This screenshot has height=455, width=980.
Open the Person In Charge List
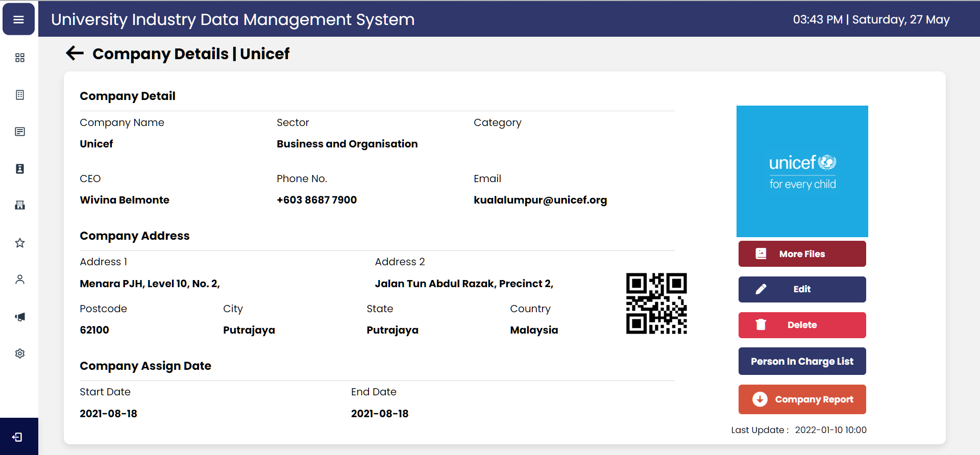[802, 361]
